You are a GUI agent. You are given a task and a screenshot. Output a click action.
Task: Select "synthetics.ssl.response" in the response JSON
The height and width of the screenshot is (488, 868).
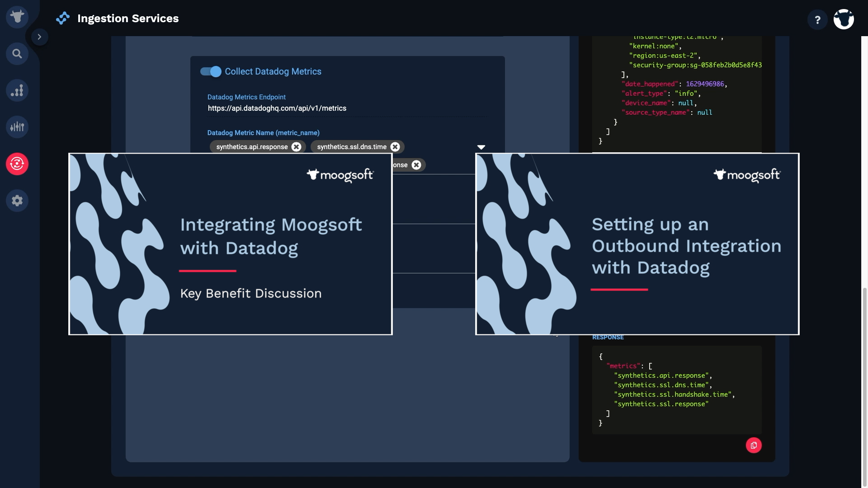(x=661, y=404)
